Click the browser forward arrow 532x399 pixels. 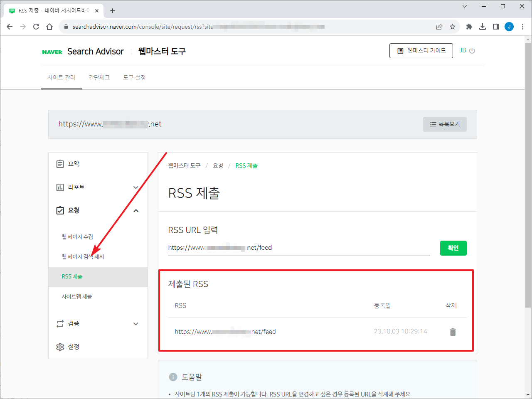23,27
